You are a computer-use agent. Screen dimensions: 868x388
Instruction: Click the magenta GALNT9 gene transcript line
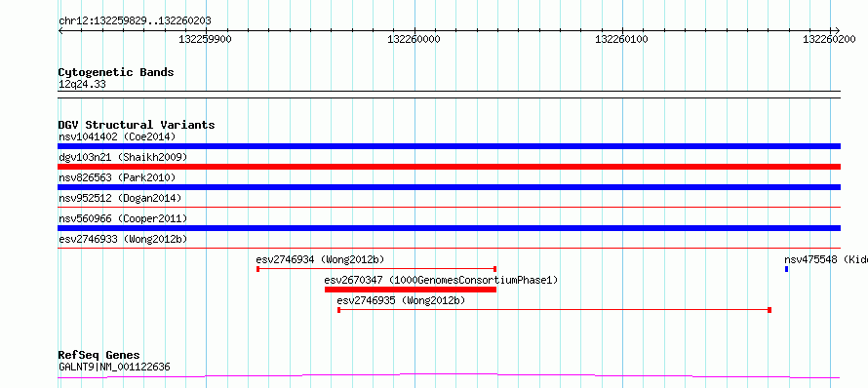[449, 376]
